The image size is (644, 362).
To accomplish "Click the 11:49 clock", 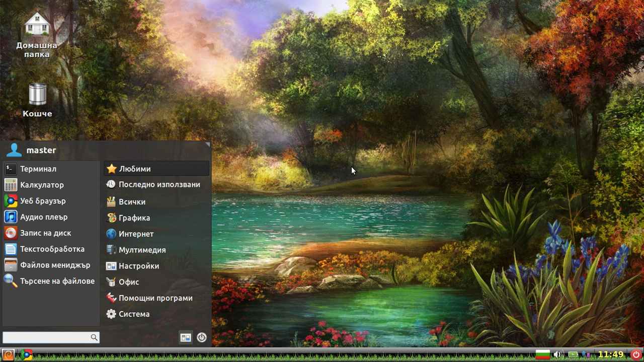I will click(611, 354).
